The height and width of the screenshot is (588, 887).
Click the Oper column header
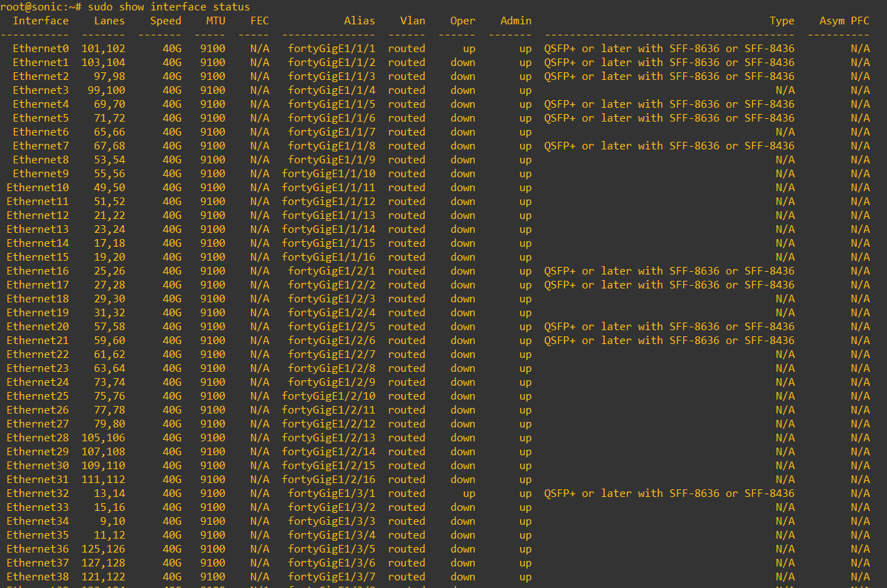[463, 20]
